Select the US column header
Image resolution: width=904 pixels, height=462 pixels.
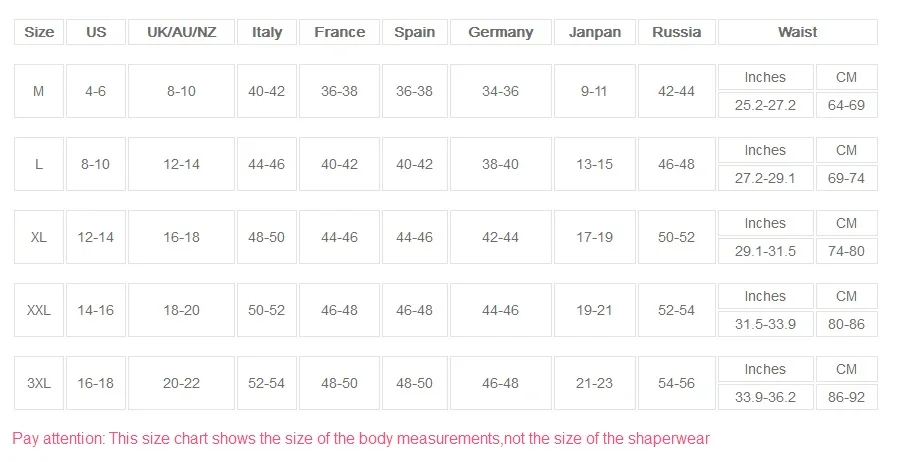(96, 32)
